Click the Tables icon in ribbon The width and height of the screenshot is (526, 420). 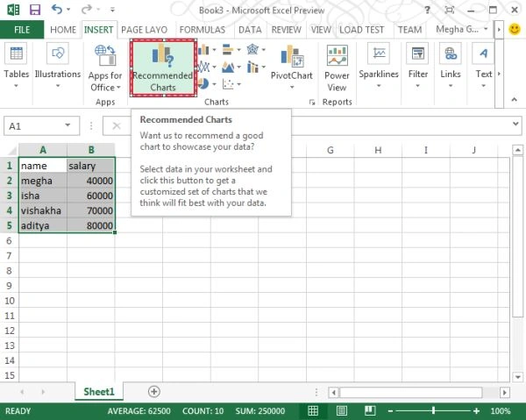[16, 53]
